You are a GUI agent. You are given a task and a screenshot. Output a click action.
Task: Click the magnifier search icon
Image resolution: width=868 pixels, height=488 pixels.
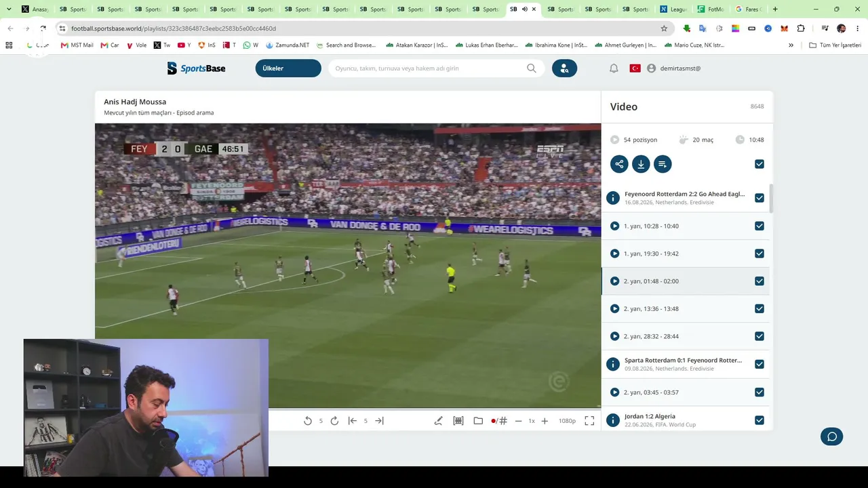click(532, 68)
